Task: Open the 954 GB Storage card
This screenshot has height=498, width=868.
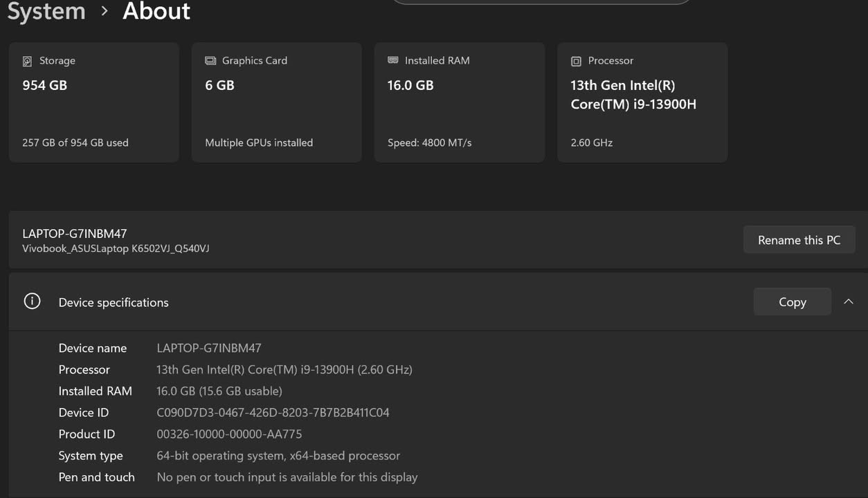Action: [x=93, y=102]
